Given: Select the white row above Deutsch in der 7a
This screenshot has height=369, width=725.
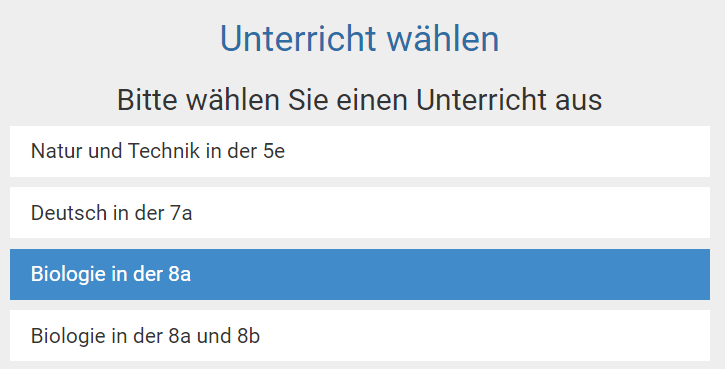Looking at the screenshot, I should coord(360,151).
